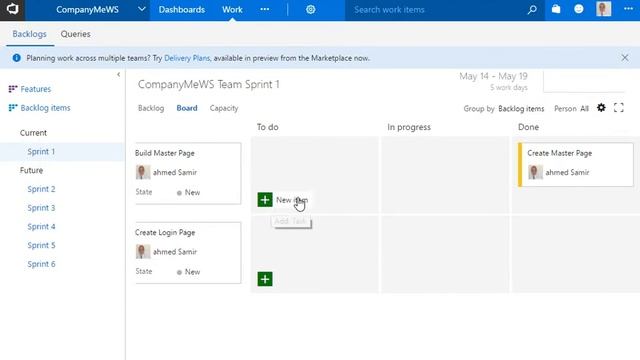Click the Done column header

[x=528, y=127]
